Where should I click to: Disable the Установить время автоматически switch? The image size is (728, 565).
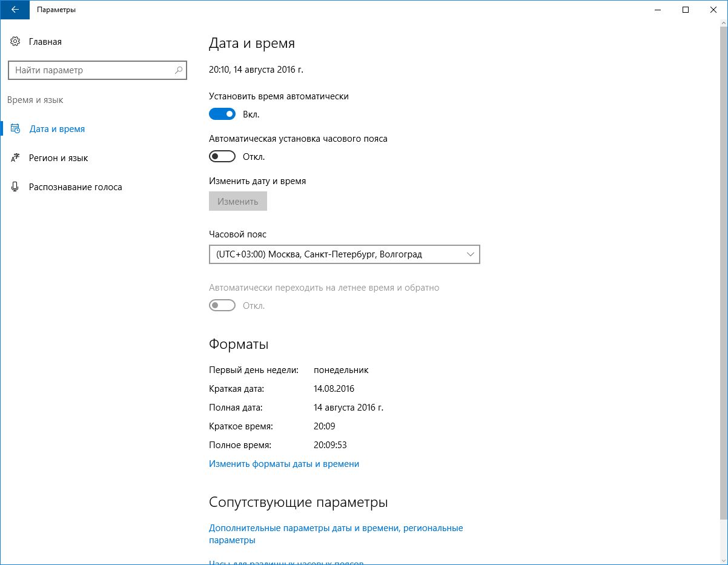pyautogui.click(x=222, y=114)
